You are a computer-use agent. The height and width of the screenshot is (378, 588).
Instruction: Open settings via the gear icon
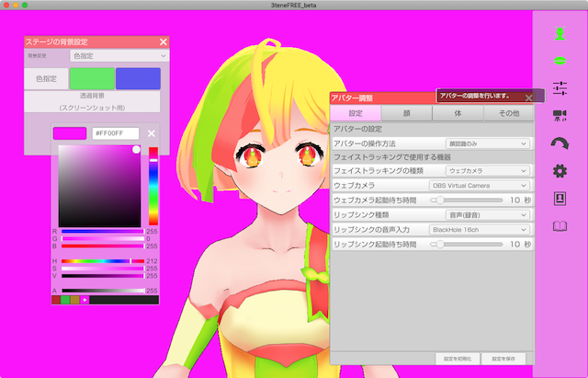click(x=560, y=171)
